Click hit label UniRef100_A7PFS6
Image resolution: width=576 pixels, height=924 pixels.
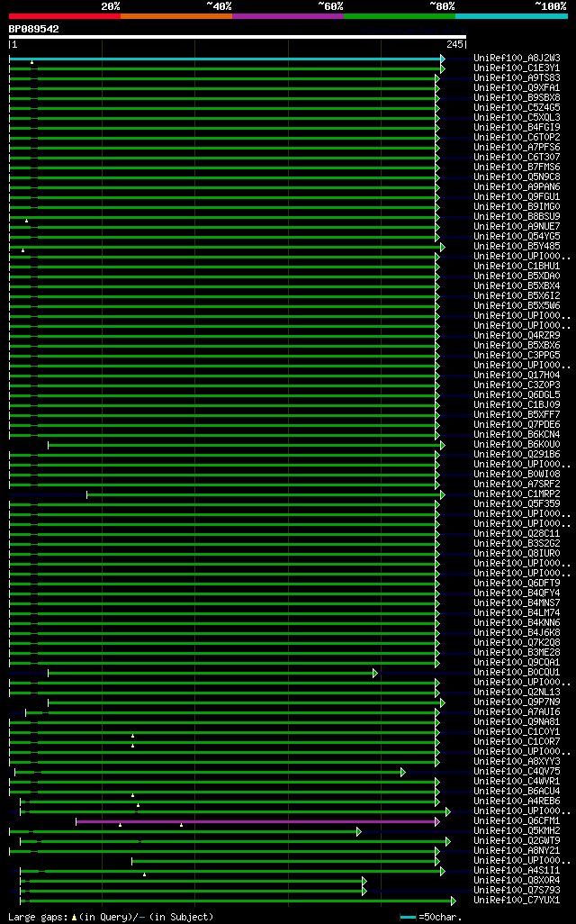[x=517, y=147]
